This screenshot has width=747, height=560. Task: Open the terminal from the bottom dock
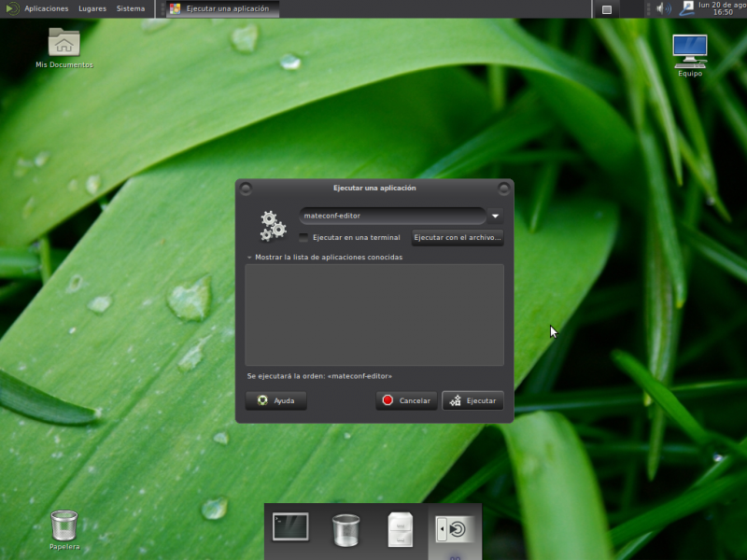pos(290,527)
